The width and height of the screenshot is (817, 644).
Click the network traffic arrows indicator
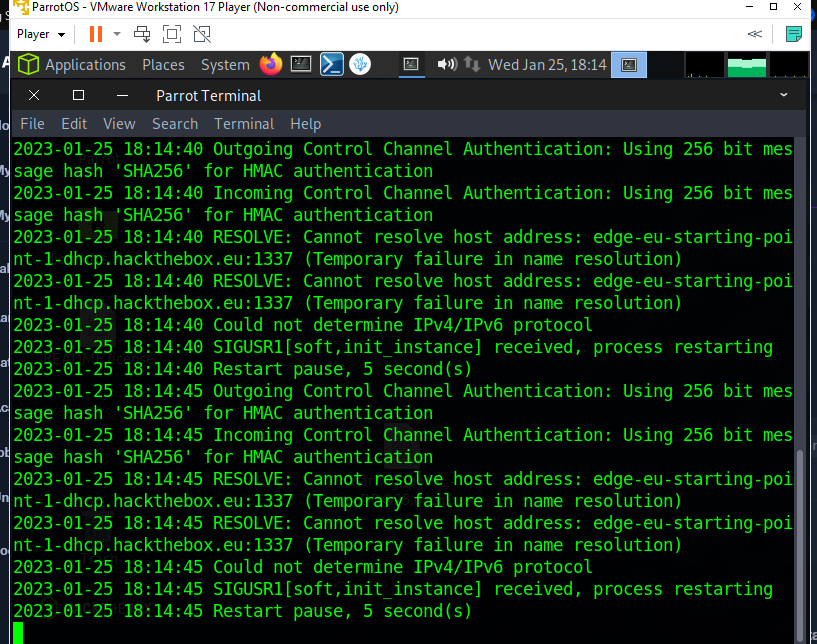coord(471,63)
